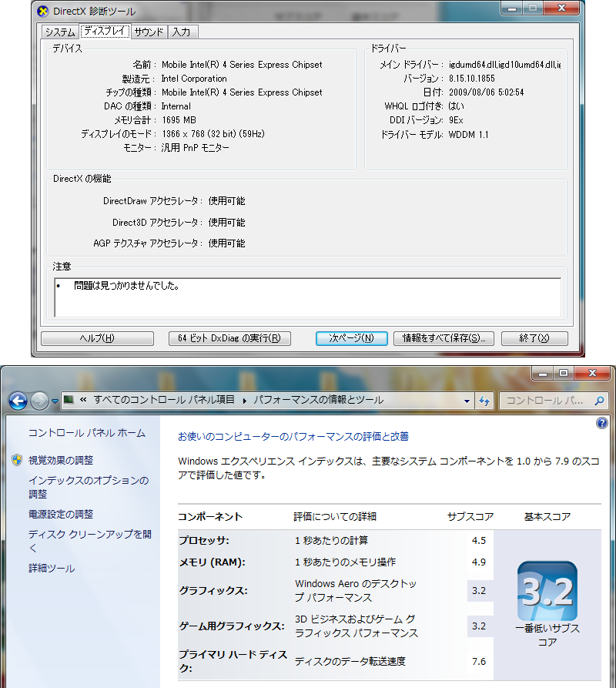Click the DirectX title bar icon
This screenshot has height=688, width=616.
43,11
